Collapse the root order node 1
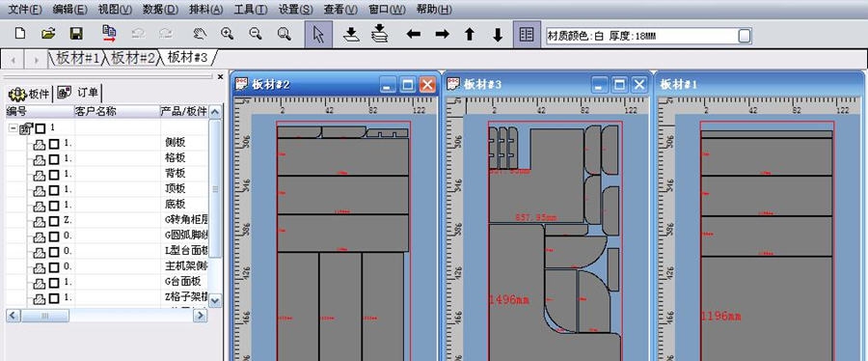Screen dimensions: 868x361 click(13, 128)
